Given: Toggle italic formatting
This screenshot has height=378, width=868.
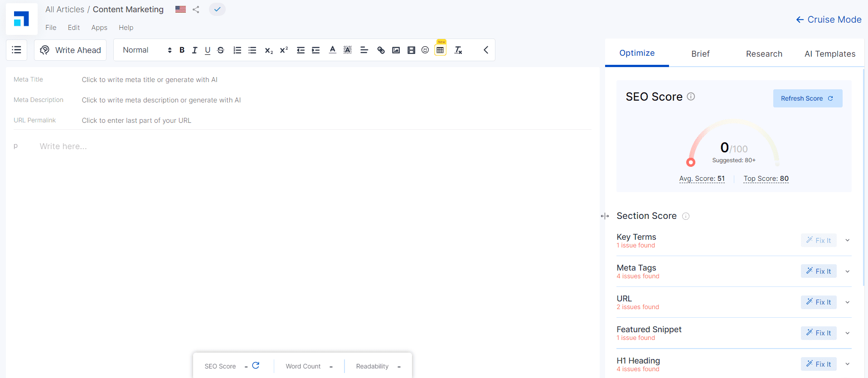Looking at the screenshot, I should tap(194, 50).
